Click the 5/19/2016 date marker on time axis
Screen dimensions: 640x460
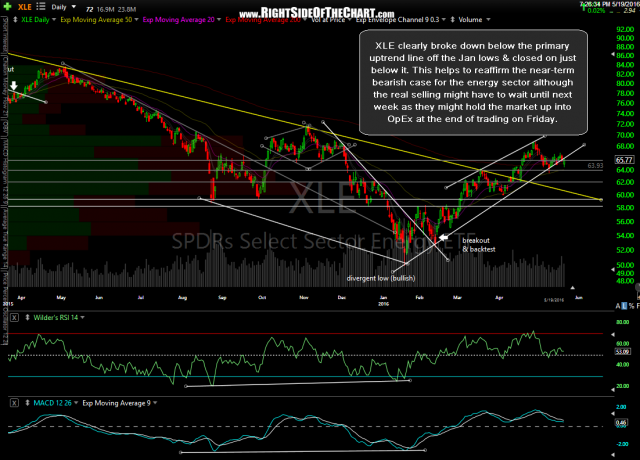pyautogui.click(x=553, y=300)
